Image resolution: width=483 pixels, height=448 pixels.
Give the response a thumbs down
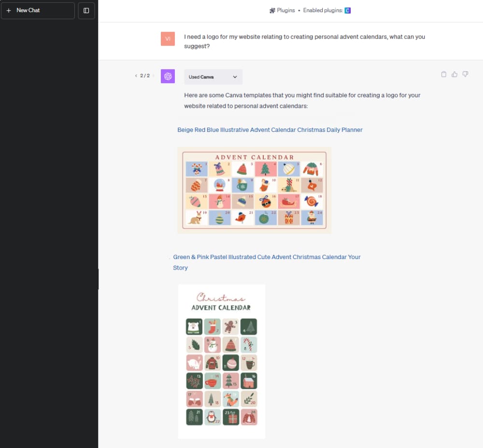(465, 74)
